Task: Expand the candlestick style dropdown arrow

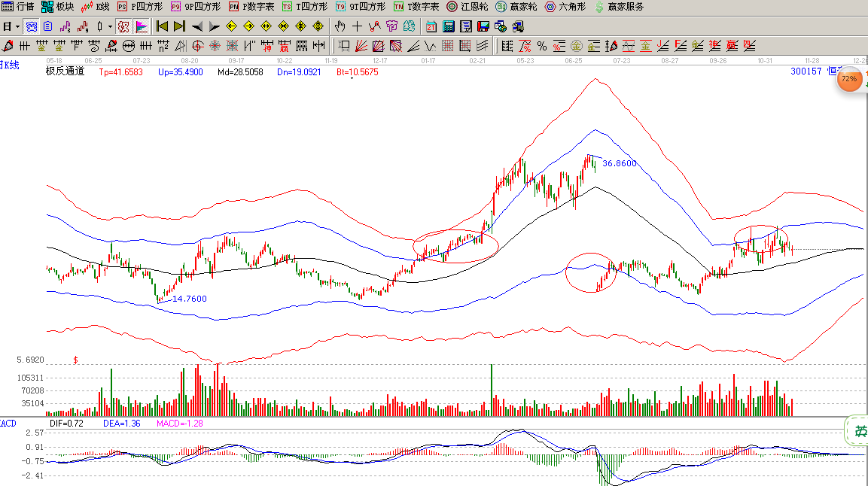Action: pyautogui.click(x=110, y=26)
